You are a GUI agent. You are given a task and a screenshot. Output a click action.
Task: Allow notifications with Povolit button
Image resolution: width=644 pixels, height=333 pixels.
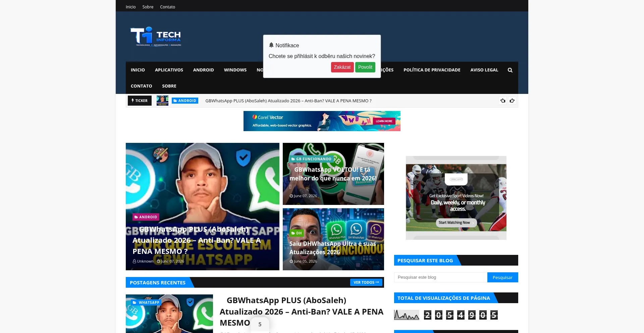pyautogui.click(x=365, y=67)
